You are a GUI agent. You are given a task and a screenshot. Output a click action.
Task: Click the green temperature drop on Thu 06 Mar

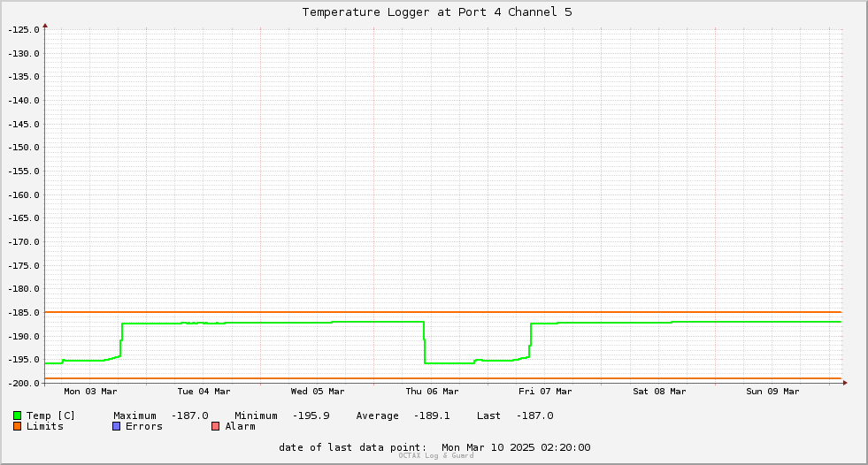[425, 342]
